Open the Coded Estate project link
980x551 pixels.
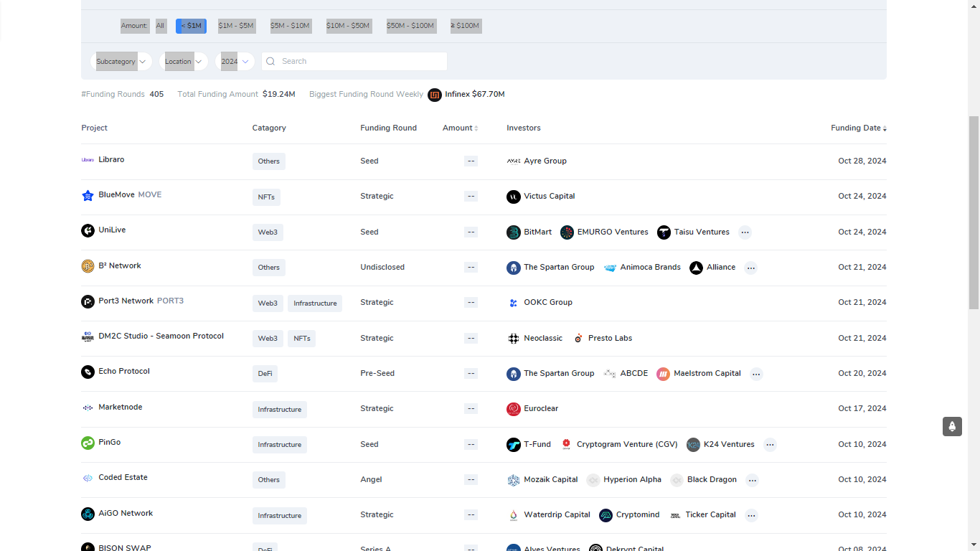(x=123, y=477)
